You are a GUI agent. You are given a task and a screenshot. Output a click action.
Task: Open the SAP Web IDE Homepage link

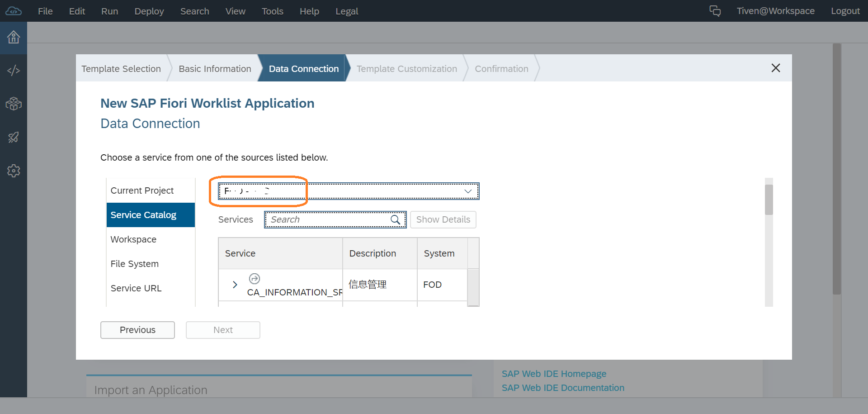click(554, 374)
